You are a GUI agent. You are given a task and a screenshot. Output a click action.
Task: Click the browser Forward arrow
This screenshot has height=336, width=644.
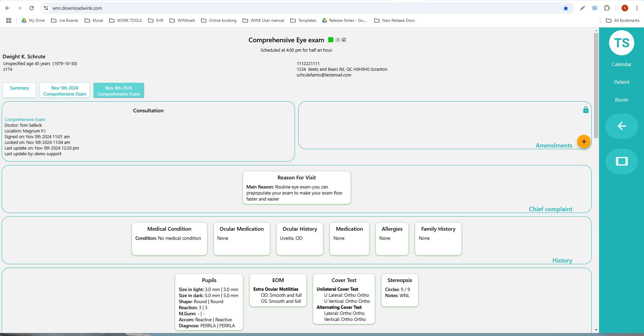coord(19,8)
